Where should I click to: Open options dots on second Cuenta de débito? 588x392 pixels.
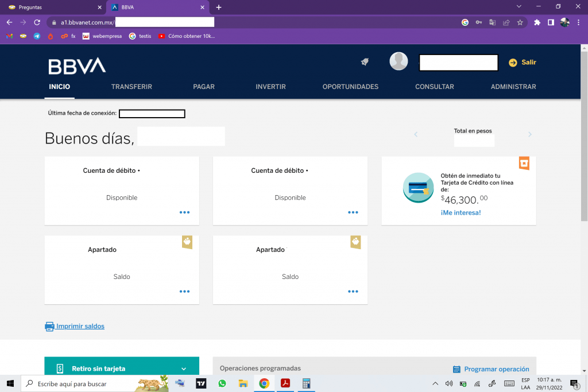coord(353,212)
